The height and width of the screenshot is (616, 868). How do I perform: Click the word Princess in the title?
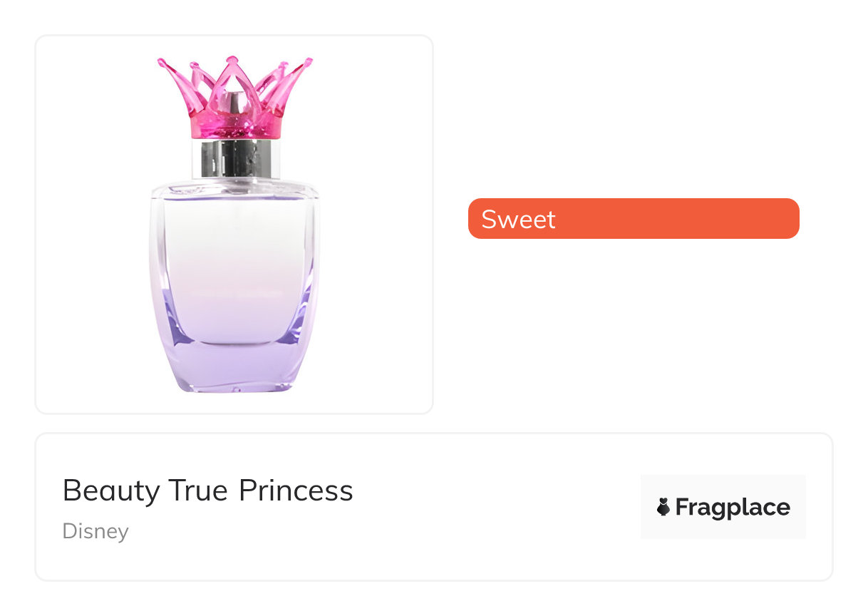click(296, 491)
